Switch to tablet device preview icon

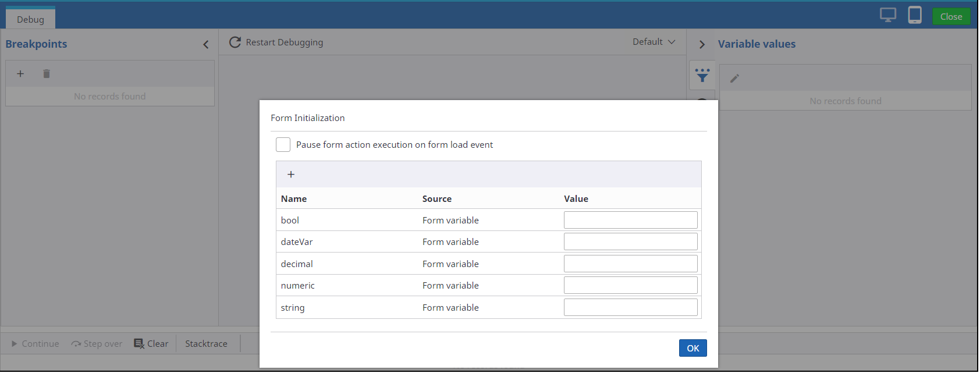(x=914, y=15)
